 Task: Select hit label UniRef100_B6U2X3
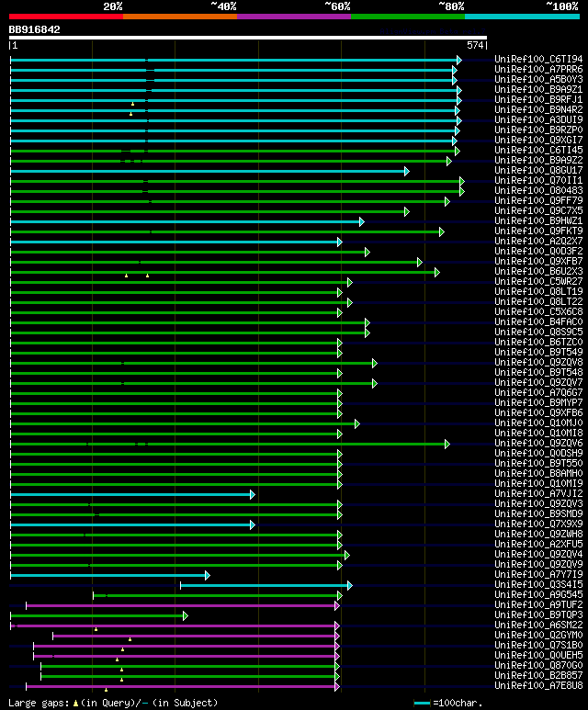(x=538, y=271)
